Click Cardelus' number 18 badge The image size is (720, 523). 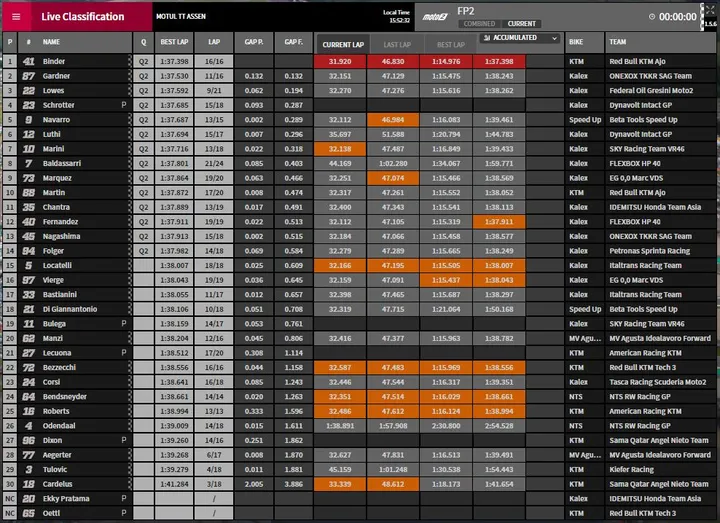point(28,484)
